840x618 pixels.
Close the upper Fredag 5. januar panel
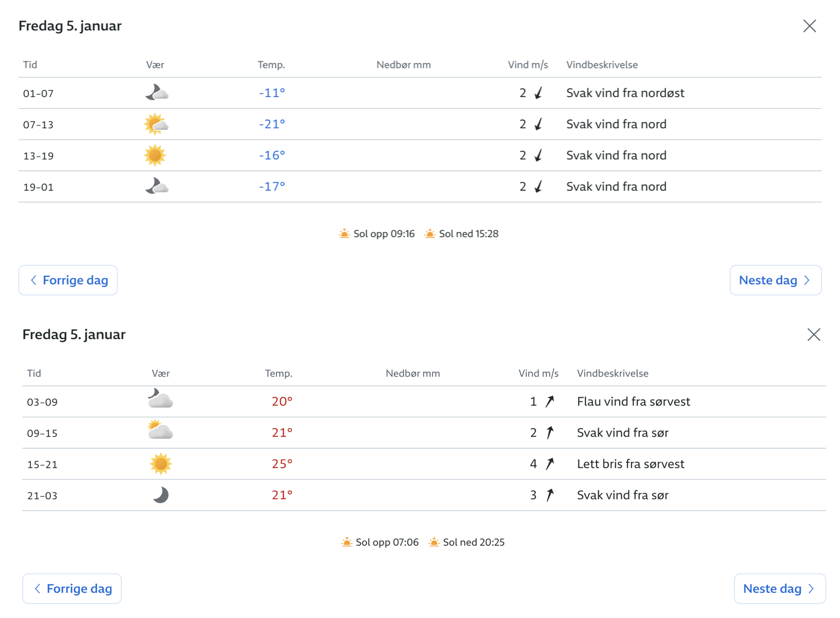[x=809, y=26]
